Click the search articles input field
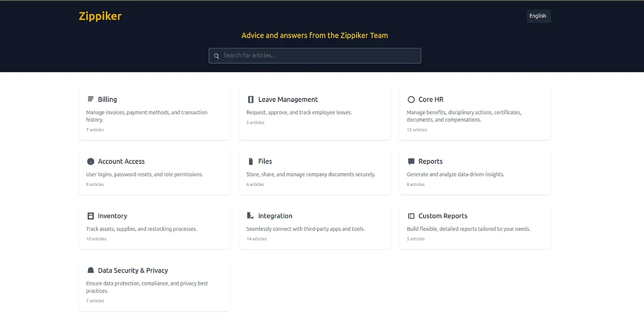The height and width of the screenshot is (327, 644). [314, 55]
